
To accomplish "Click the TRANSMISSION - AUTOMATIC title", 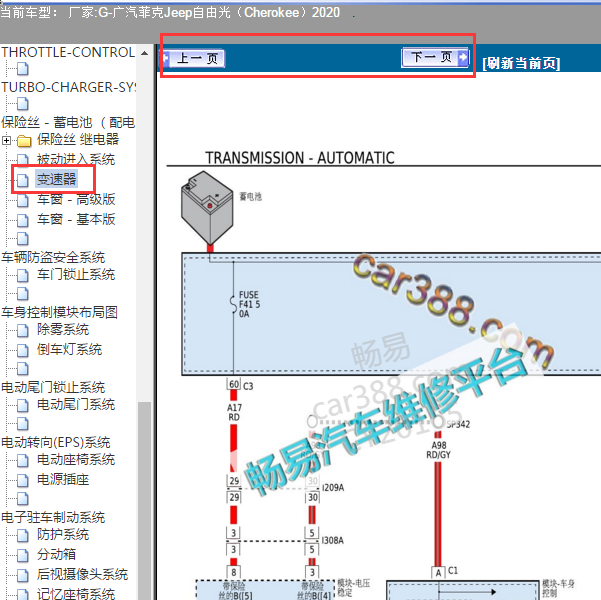I will click(300, 158).
